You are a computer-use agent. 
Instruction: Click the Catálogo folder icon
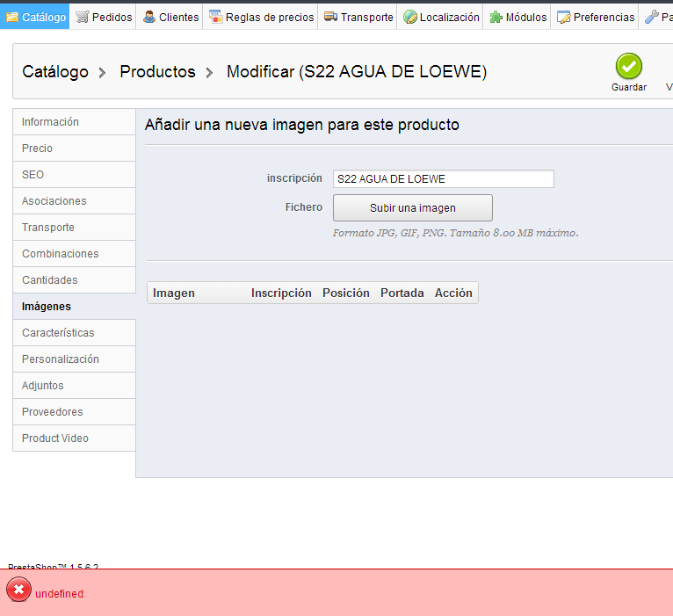pyautogui.click(x=12, y=17)
